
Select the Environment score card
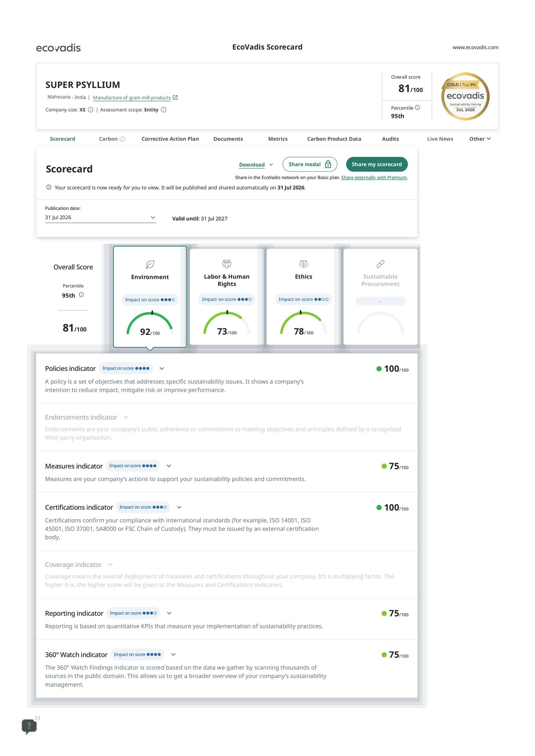(150, 297)
